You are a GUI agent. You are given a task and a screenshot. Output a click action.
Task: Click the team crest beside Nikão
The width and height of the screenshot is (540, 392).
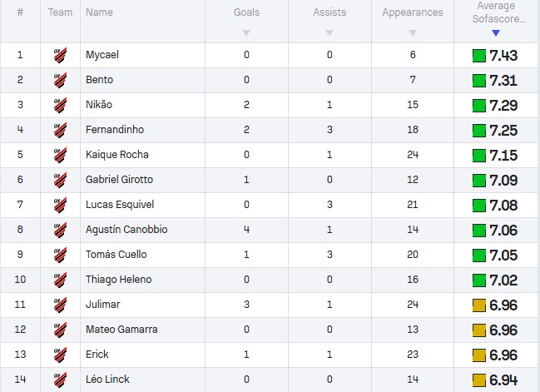click(x=60, y=105)
